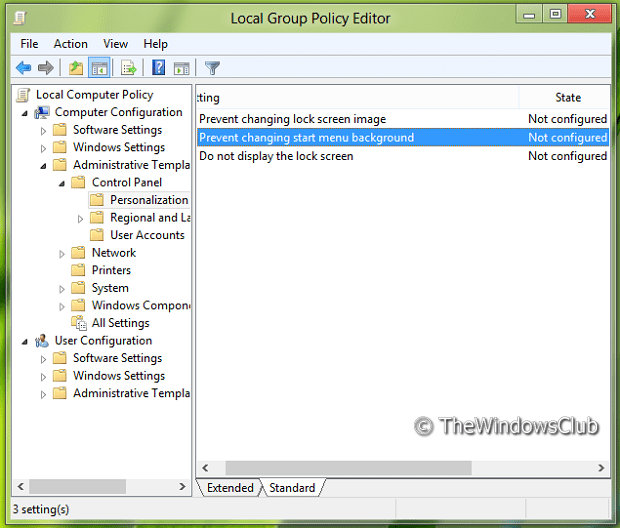The height and width of the screenshot is (528, 620).
Task: Click left arrow of tree pane scrollbar
Action: (21, 486)
